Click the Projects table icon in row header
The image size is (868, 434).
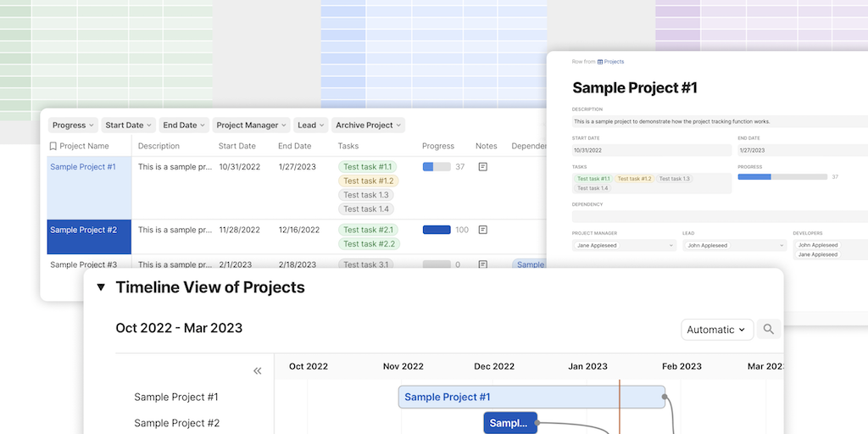tap(600, 62)
